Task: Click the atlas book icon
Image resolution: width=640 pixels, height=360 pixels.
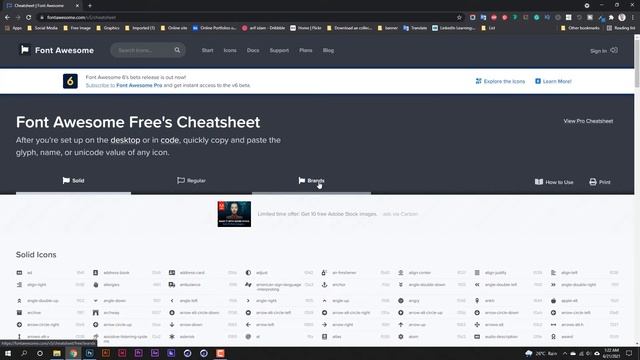Action: (x=324, y=337)
